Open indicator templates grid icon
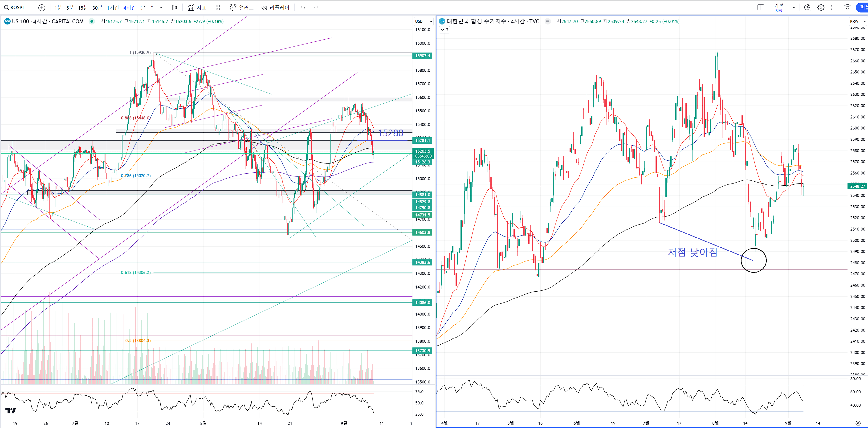 tap(217, 7)
